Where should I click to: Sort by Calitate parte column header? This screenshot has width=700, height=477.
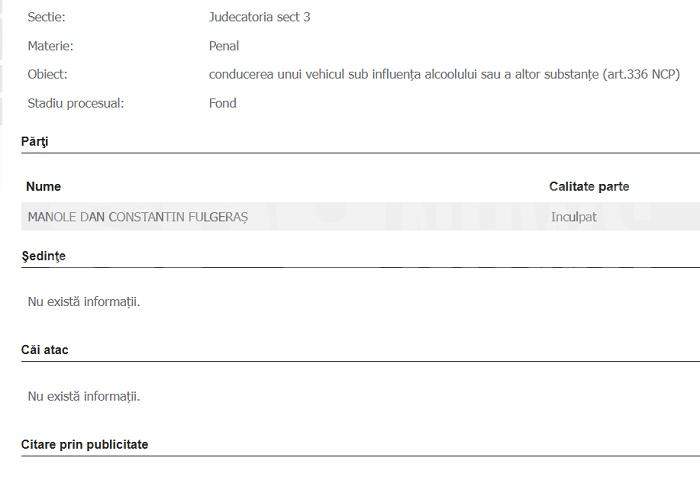click(589, 187)
